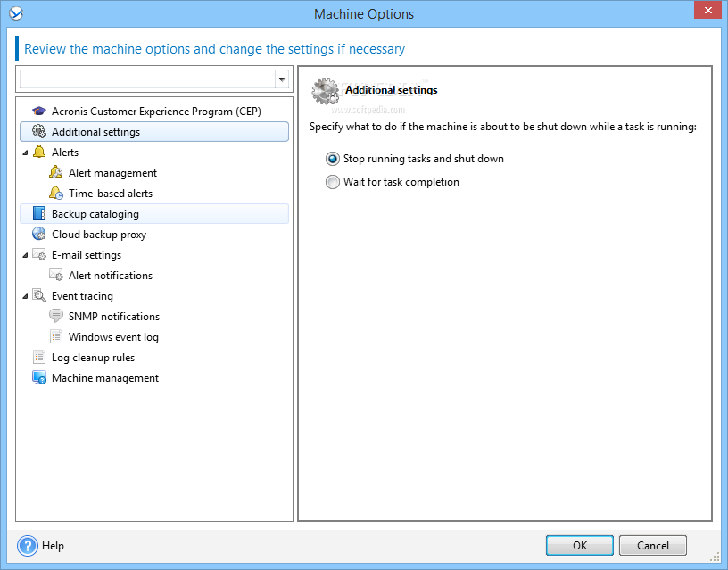Screen dimensions: 728x570
Task: Click the bell-wrench icon for Alert management
Action: pos(55,172)
